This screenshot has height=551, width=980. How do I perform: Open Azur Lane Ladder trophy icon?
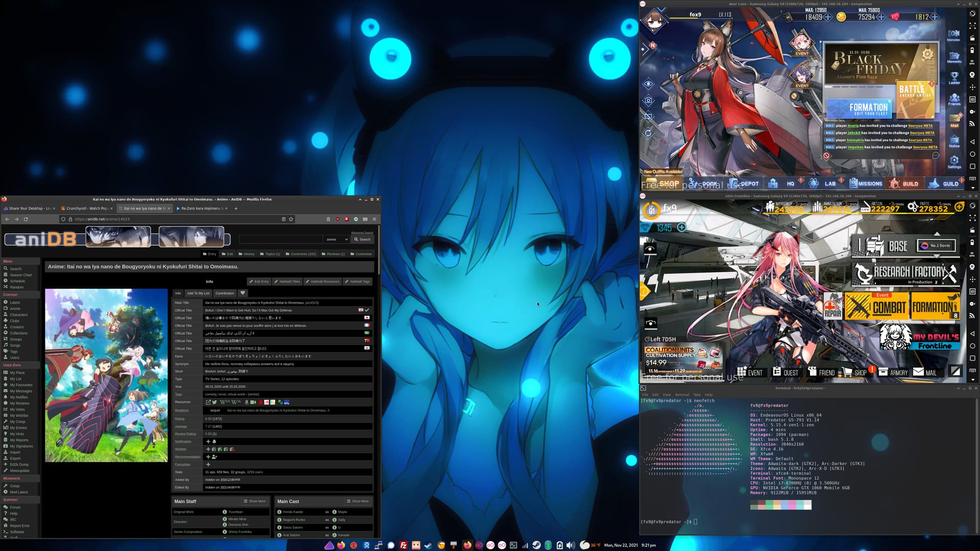pyautogui.click(x=954, y=78)
